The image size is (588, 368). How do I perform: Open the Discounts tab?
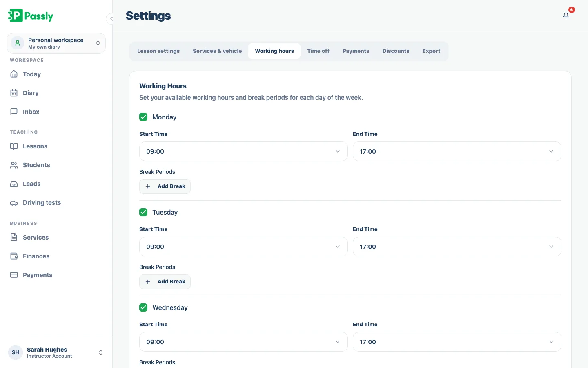click(396, 51)
